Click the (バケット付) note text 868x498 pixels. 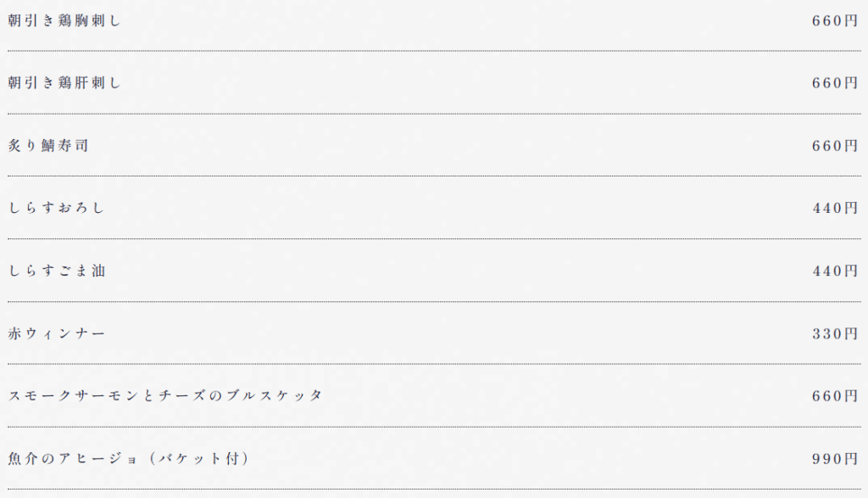(x=199, y=459)
